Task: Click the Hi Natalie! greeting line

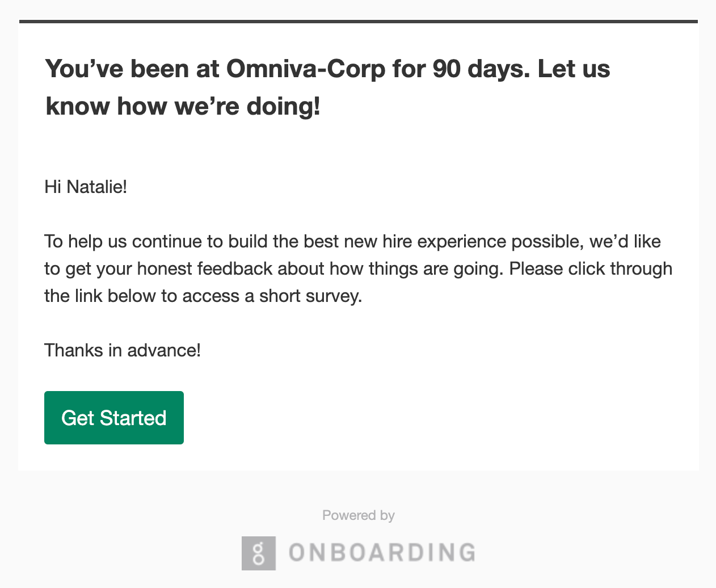Action: pos(86,187)
